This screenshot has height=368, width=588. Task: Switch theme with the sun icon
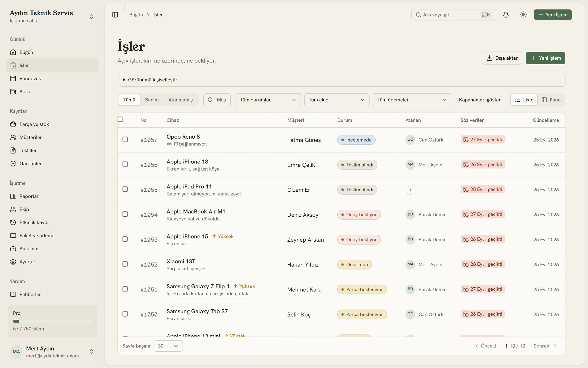pyautogui.click(x=523, y=15)
